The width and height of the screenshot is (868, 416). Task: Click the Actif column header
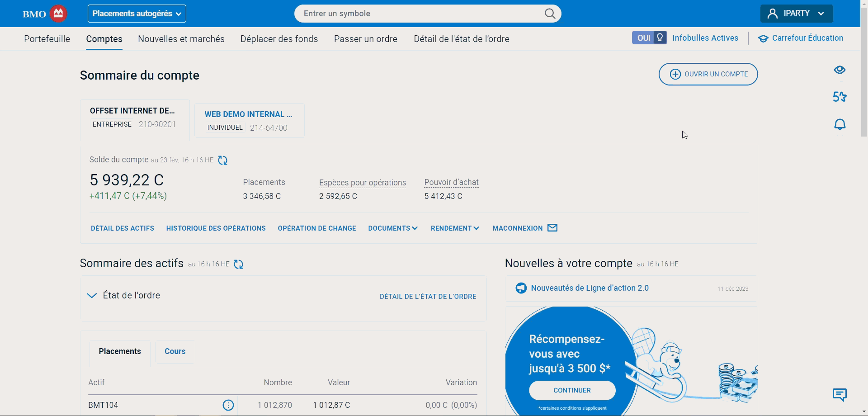tap(96, 383)
